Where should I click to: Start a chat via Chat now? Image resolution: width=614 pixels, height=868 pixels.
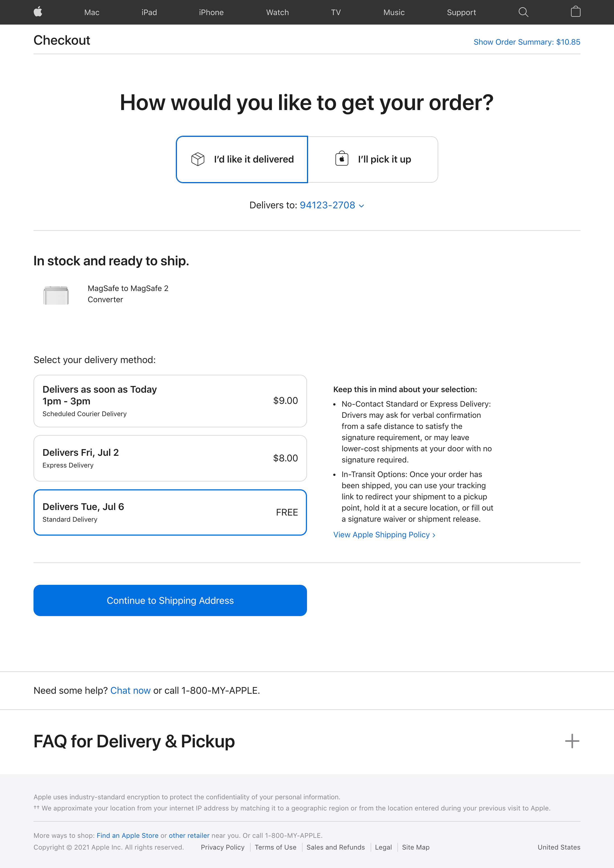point(130,691)
